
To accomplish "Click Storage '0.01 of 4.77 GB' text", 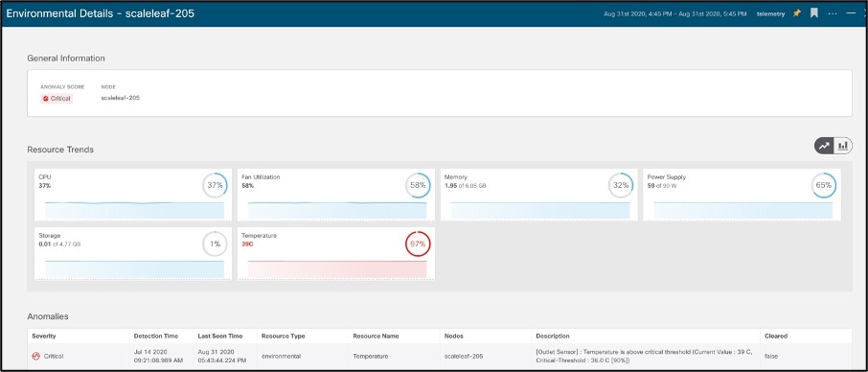I will tap(59, 244).
